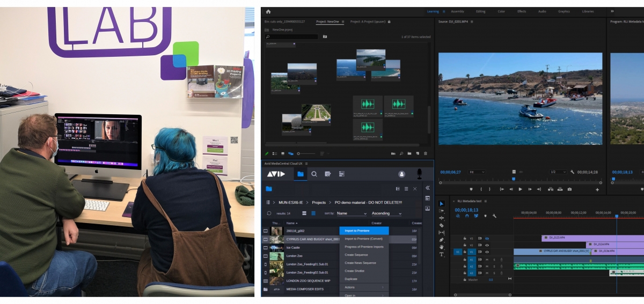Open Avid Ascending order dropdown
This screenshot has height=304, width=644.
tap(386, 213)
